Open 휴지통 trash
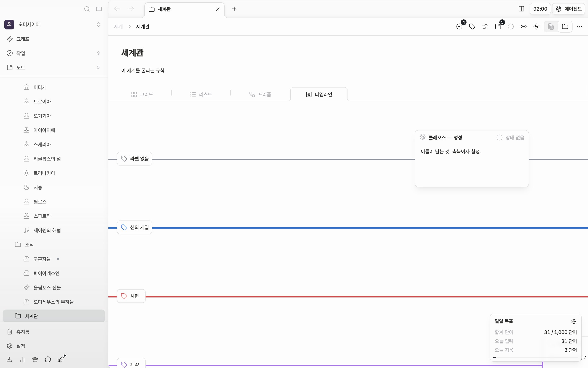 [54, 332]
